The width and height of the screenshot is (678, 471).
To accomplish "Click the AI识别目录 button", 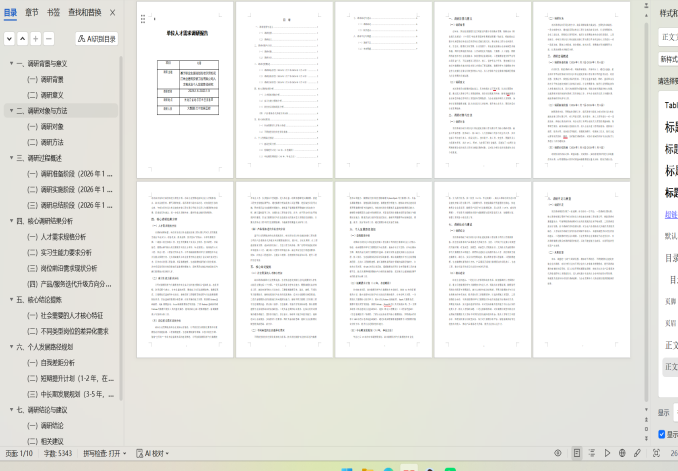I will 96,39.
